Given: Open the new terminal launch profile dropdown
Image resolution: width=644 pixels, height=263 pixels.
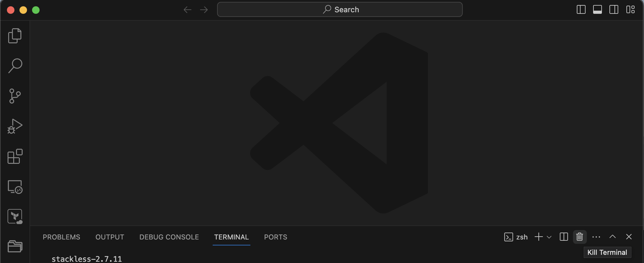Looking at the screenshot, I should click(x=549, y=237).
